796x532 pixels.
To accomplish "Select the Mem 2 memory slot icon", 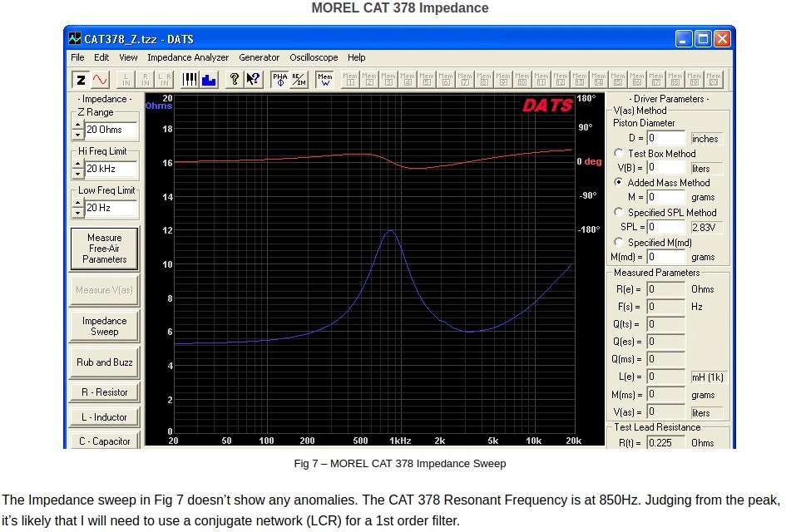I will [369, 80].
